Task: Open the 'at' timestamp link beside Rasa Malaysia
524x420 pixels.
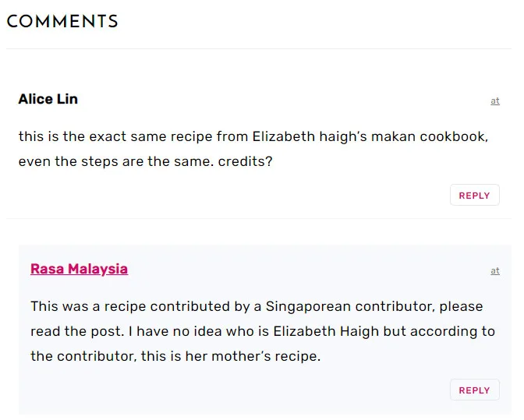Action: [x=494, y=271]
